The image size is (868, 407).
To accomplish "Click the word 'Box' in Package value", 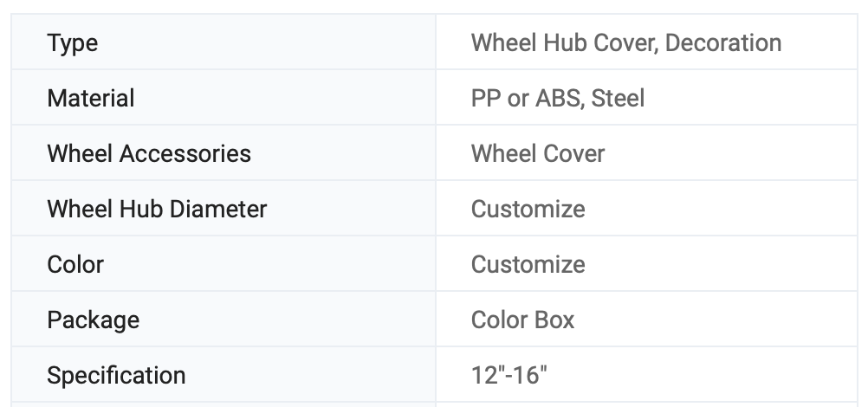I will click(x=555, y=320).
